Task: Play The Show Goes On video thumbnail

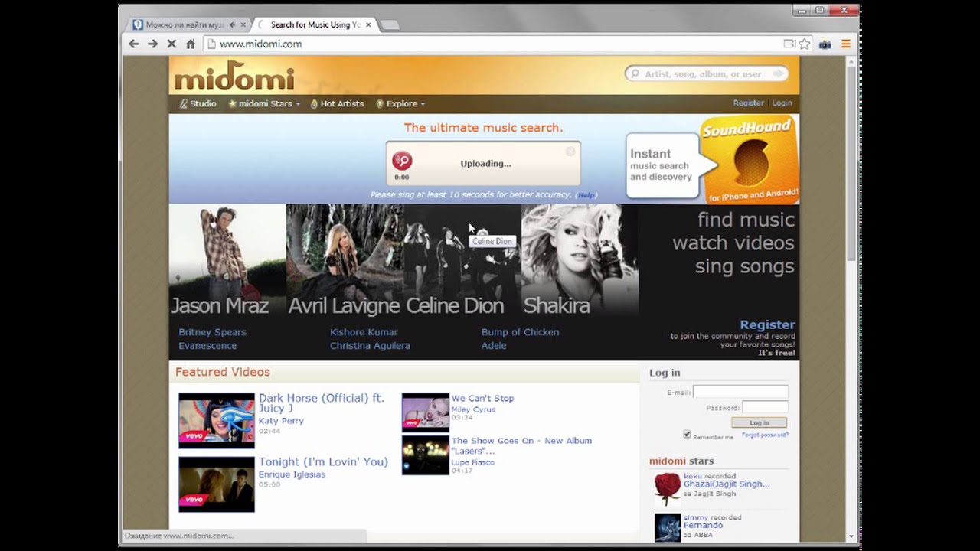Action: pyautogui.click(x=426, y=455)
